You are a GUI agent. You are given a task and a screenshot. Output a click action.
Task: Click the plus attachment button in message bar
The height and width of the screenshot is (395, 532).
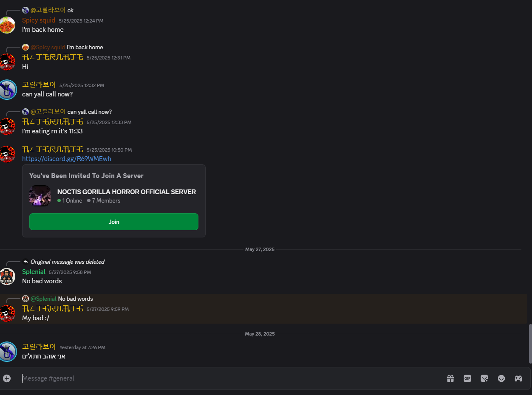7,378
